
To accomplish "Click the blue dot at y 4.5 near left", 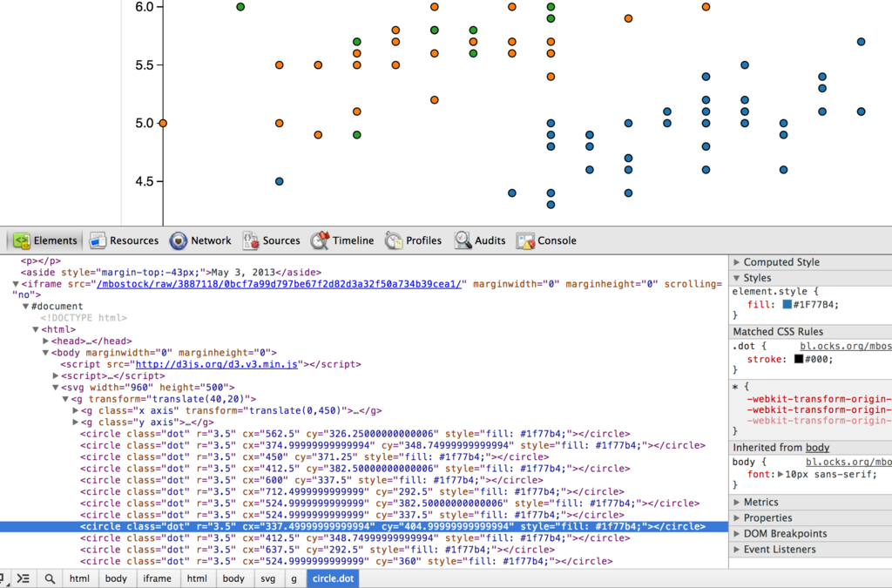I will point(280,181).
